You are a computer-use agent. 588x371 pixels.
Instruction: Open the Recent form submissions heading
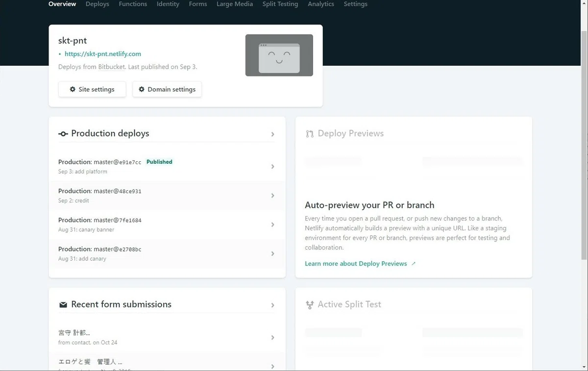coord(122,304)
